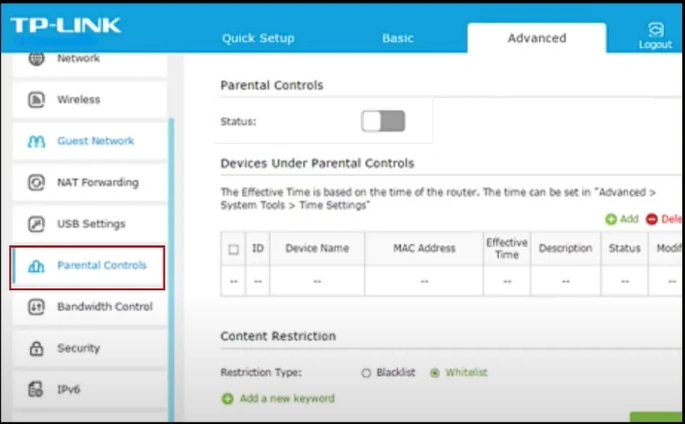This screenshot has height=424, width=685.
Task: Click the IPv6 icon in sidebar
Action: [36, 390]
